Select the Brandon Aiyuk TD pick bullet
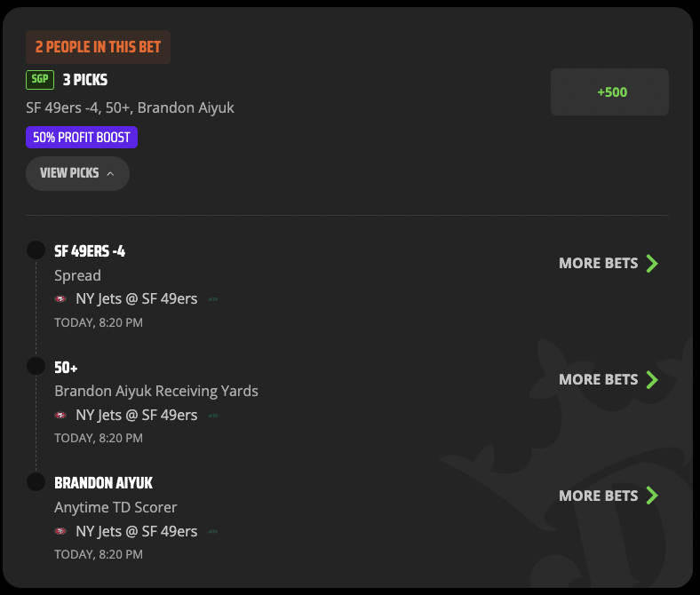The width and height of the screenshot is (700, 595). click(36, 482)
